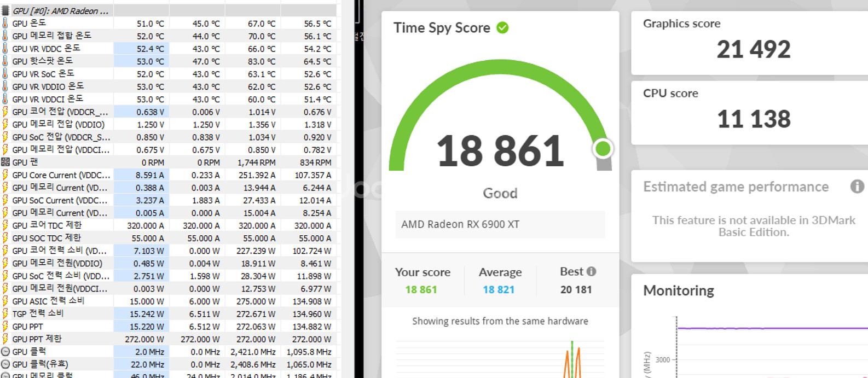Click lightning icon beside GPU SoC 전압 row
Screen dimensions: 868x378
pos(5,137)
